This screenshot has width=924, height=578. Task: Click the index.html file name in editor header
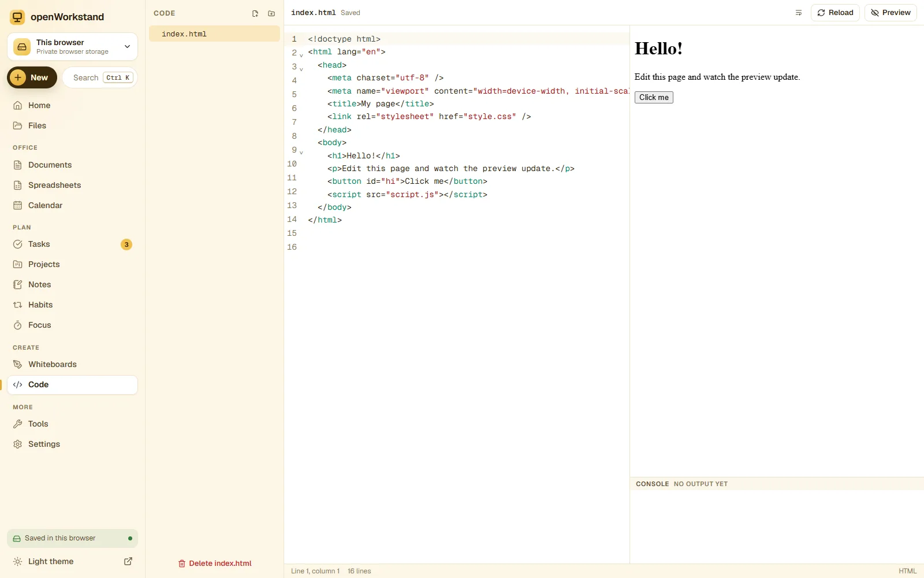(x=313, y=13)
